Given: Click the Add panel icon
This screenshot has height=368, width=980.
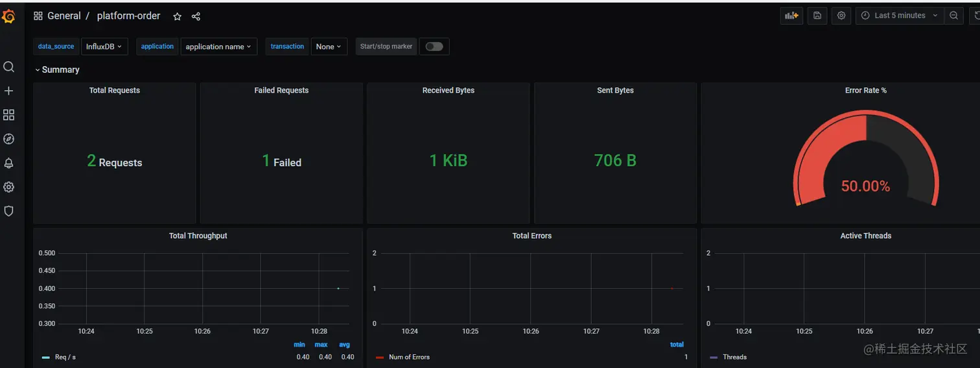Looking at the screenshot, I should tap(791, 16).
